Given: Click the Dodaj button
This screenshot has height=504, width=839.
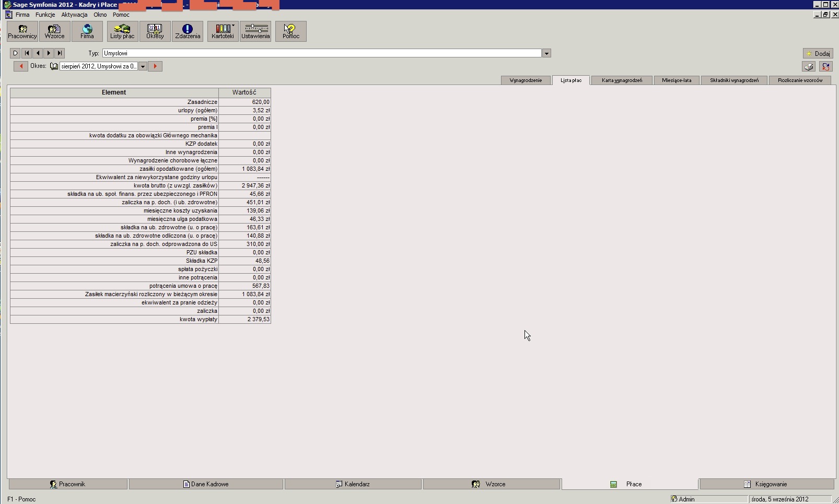Looking at the screenshot, I should (x=818, y=53).
